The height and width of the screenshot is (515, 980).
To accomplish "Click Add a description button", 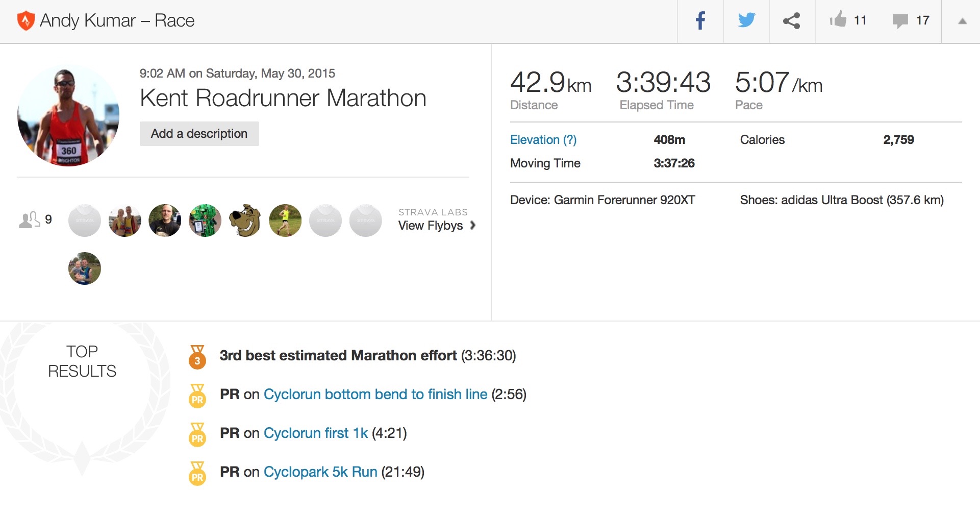I will [x=199, y=134].
